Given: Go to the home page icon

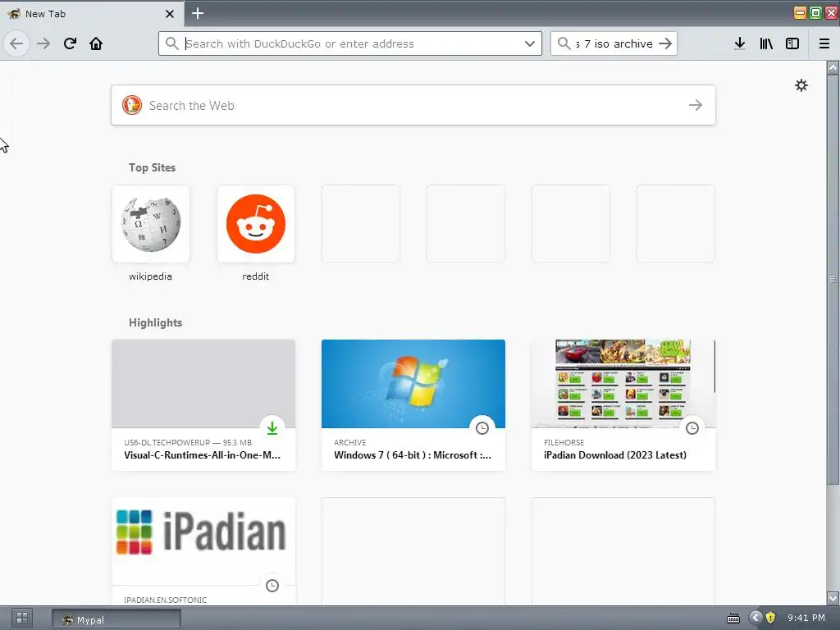Looking at the screenshot, I should (96, 43).
